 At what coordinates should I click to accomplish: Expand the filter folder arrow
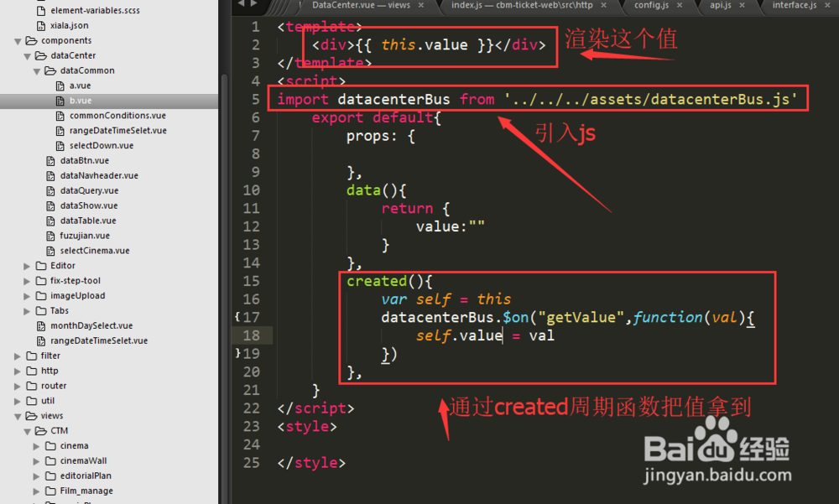tap(17, 356)
